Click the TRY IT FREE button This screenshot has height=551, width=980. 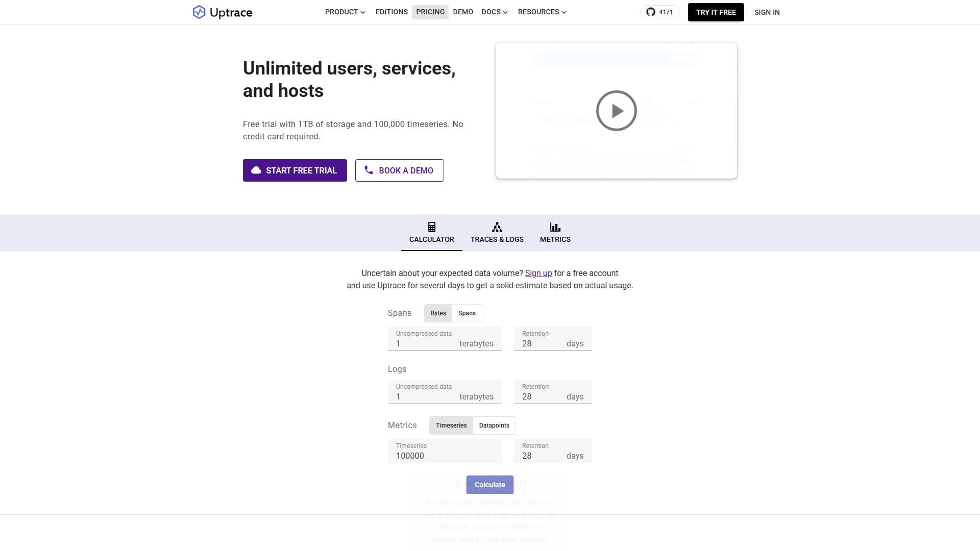pos(716,12)
